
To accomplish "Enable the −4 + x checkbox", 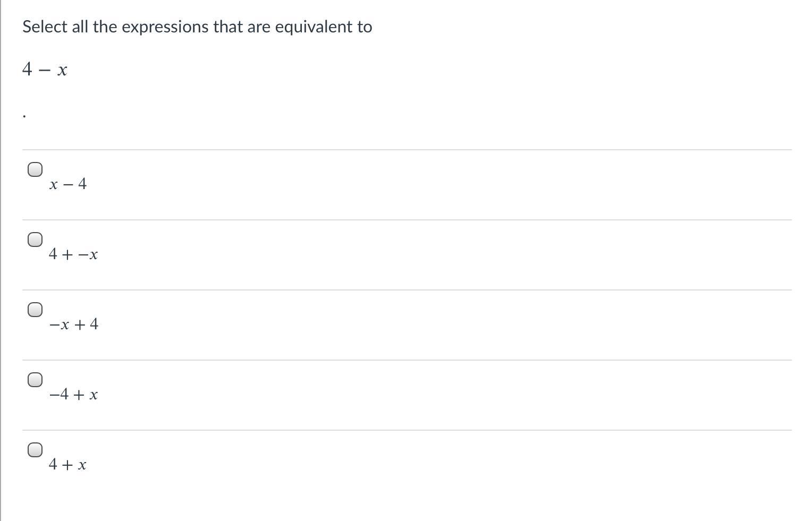I will pos(35,380).
